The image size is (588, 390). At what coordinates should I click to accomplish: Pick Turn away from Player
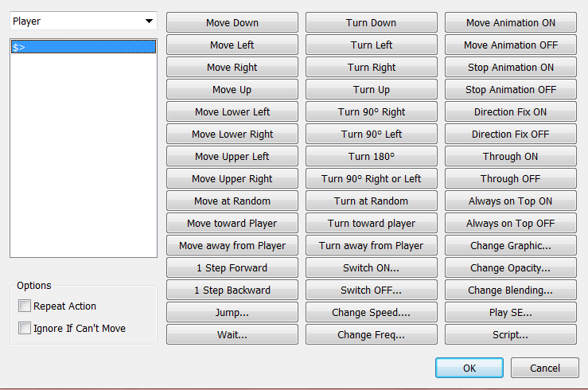pyautogui.click(x=372, y=245)
